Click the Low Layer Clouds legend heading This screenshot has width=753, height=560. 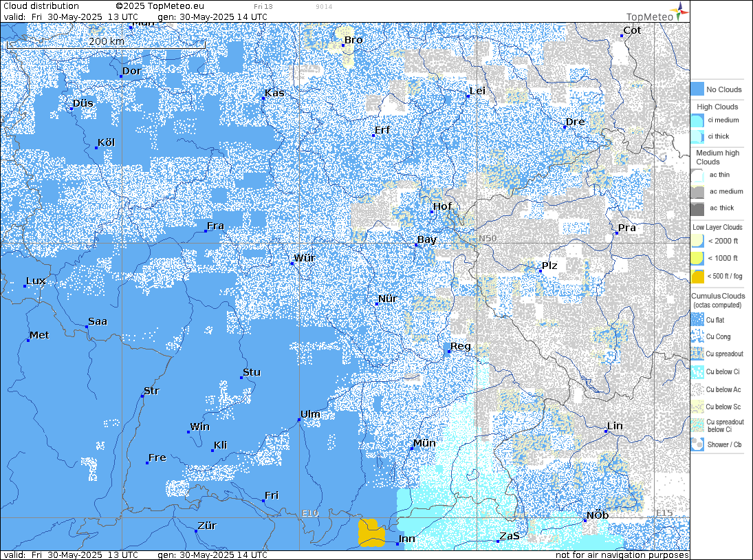tap(717, 227)
